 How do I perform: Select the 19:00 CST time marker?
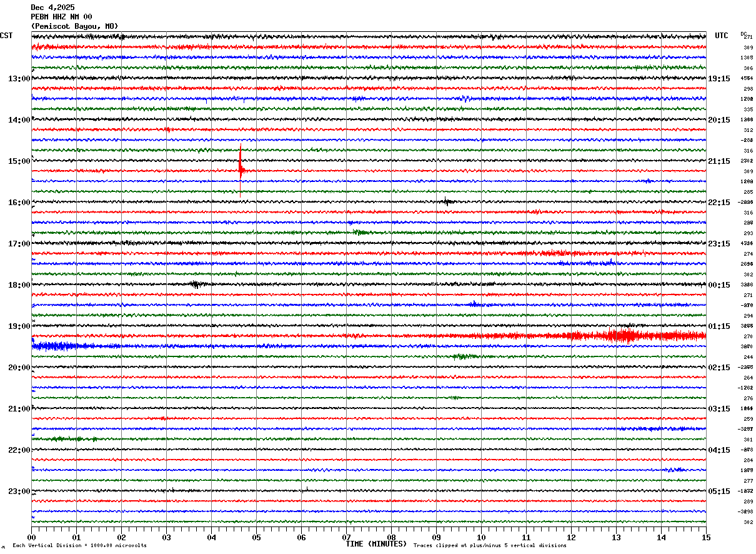click(19, 326)
